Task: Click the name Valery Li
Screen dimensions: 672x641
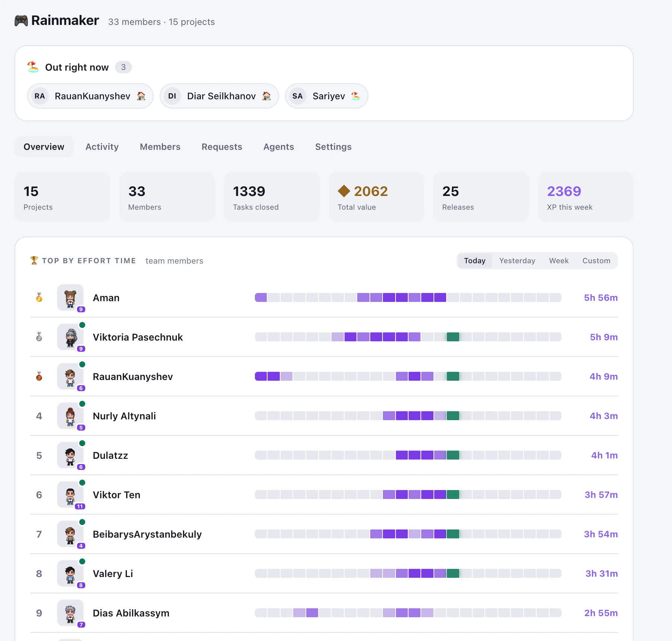Action: [x=113, y=574]
